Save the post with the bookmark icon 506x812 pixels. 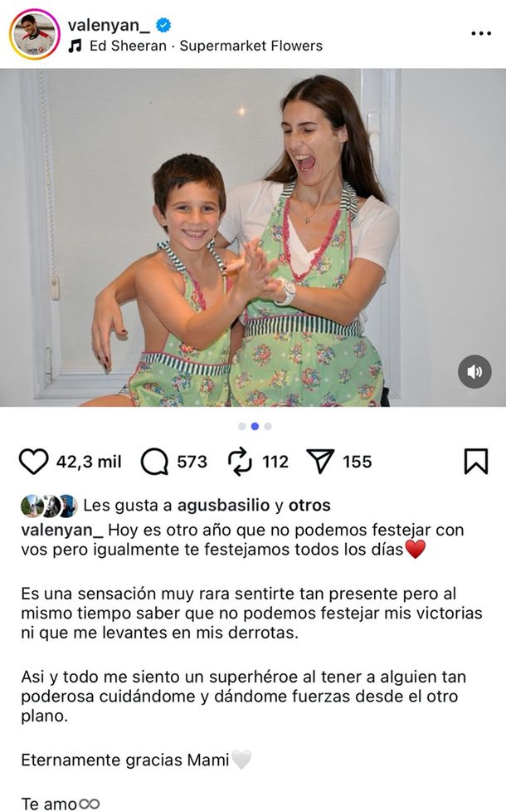pos(475,461)
